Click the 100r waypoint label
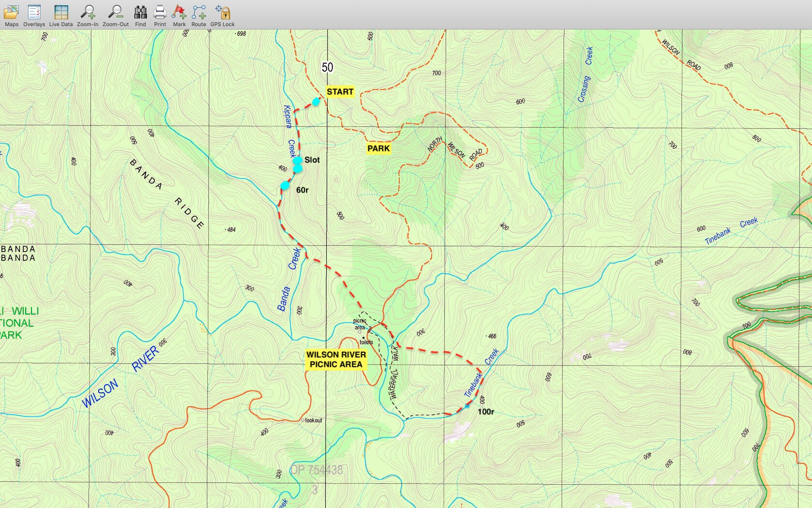 click(x=486, y=412)
